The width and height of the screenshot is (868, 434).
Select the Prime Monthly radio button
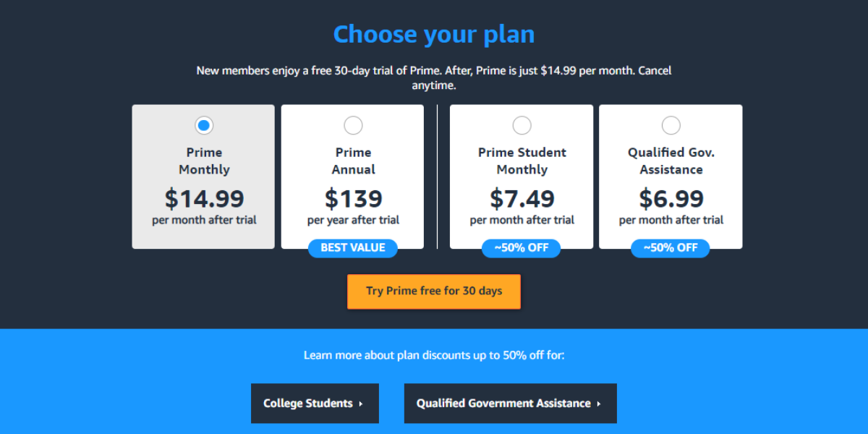(203, 124)
